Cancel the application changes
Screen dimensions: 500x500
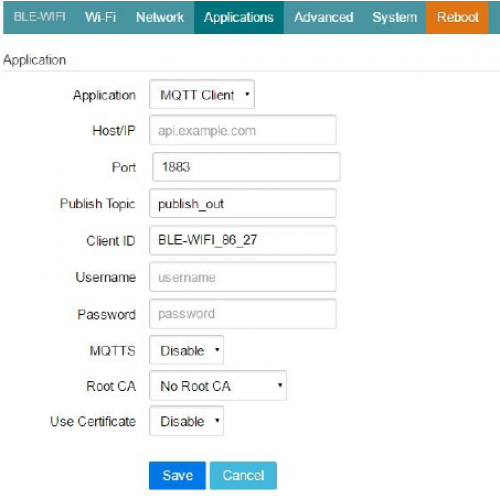click(x=243, y=475)
